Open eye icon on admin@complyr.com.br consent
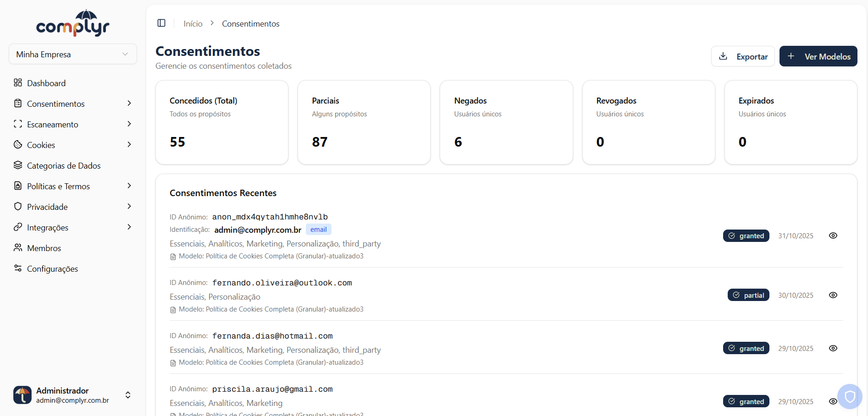This screenshot has width=868, height=416. 834,235
